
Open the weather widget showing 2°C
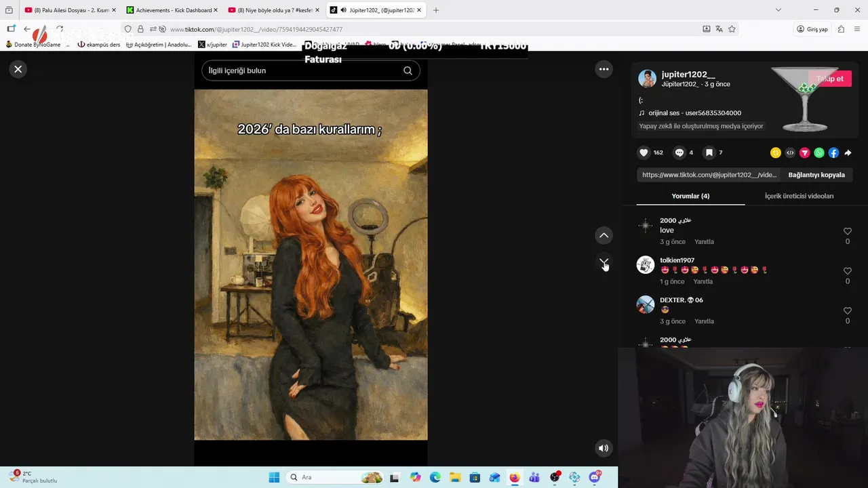(x=33, y=476)
